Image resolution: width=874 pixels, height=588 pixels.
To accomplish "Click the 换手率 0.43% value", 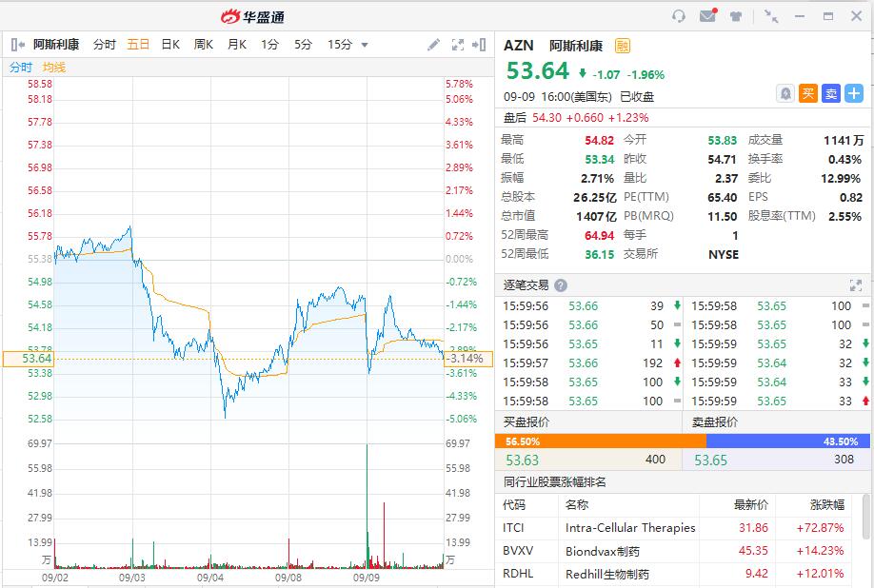I will 844,160.
